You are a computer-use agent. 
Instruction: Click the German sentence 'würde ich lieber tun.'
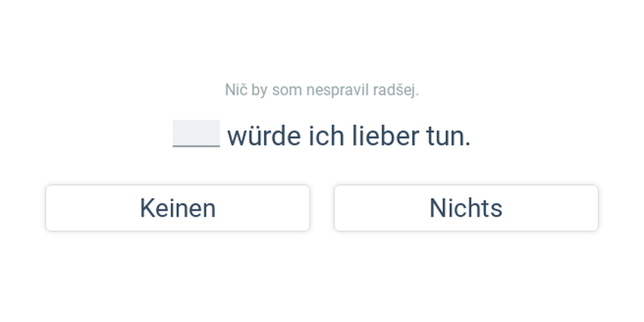tap(349, 136)
